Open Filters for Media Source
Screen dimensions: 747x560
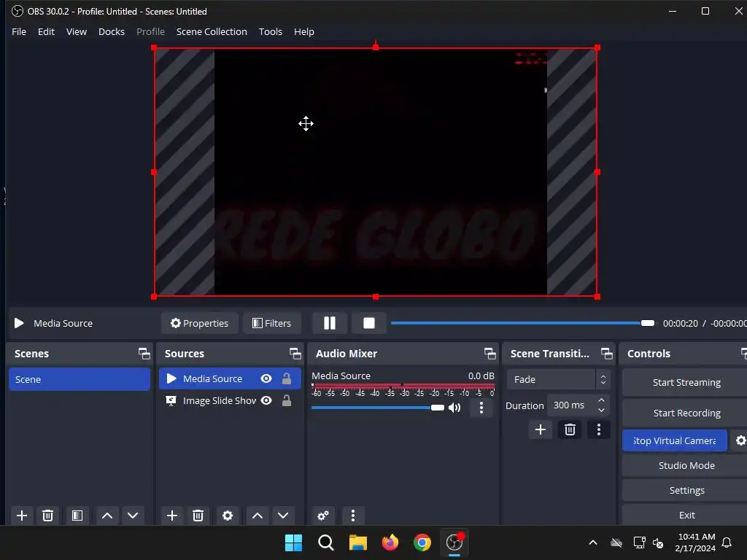tap(271, 323)
